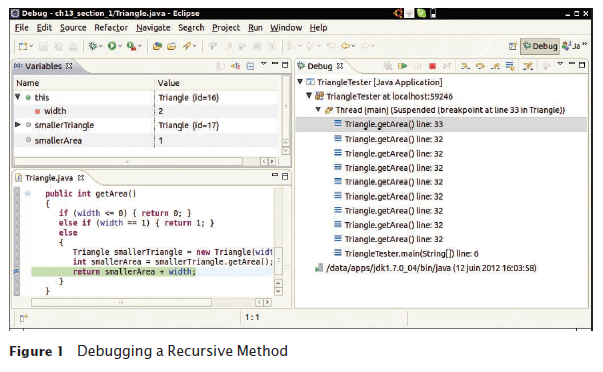
Task: Click the width variable row
Action: point(145,111)
